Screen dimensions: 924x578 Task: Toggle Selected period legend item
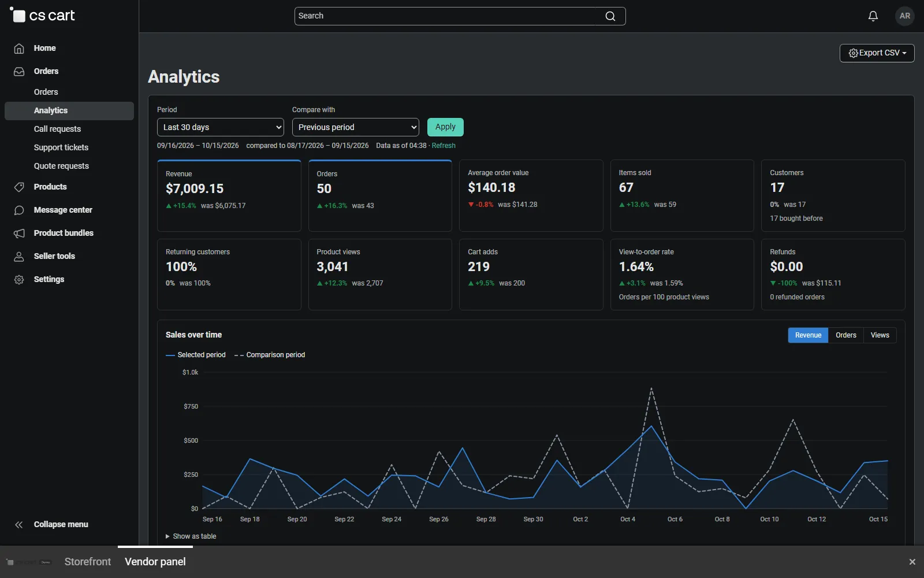pyautogui.click(x=196, y=355)
